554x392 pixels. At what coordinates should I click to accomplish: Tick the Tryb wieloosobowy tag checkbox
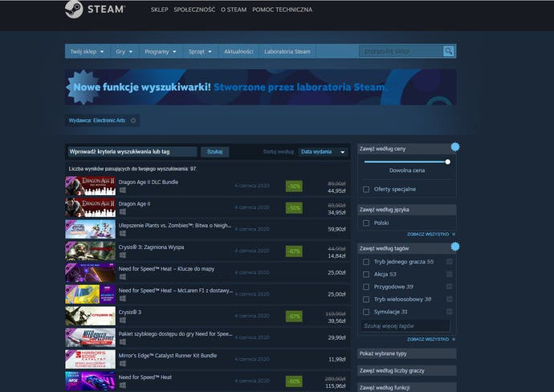[366, 300]
